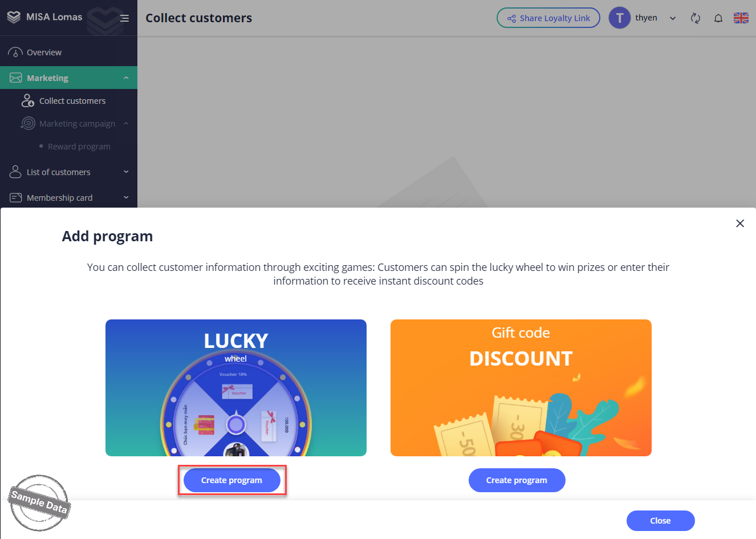Open Collect customers menu item
The height and width of the screenshot is (539, 756).
(72, 101)
